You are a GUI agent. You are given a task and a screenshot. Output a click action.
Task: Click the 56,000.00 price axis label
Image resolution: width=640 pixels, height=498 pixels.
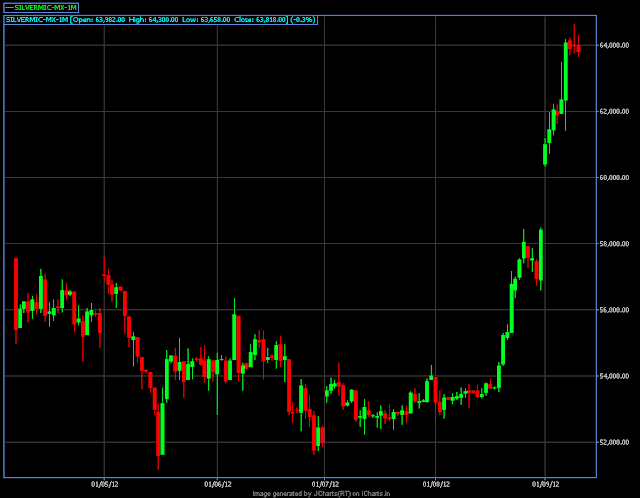coord(614,310)
